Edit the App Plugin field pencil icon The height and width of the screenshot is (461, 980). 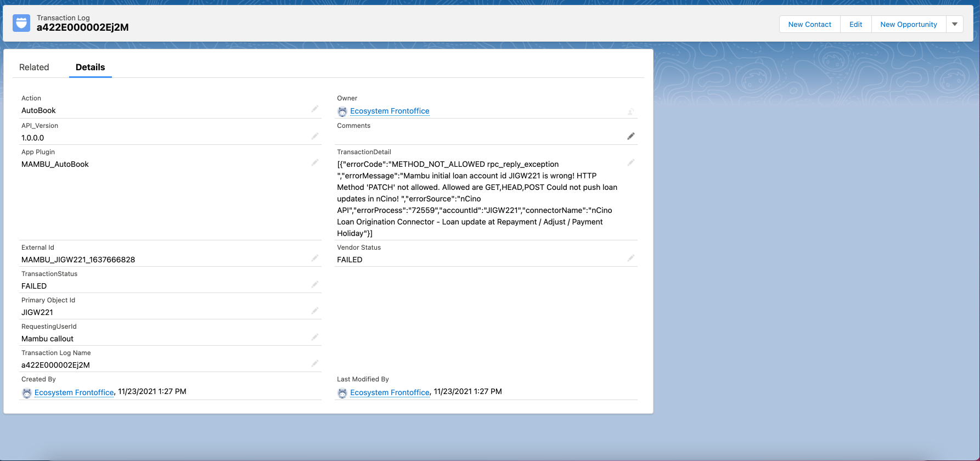tap(315, 162)
